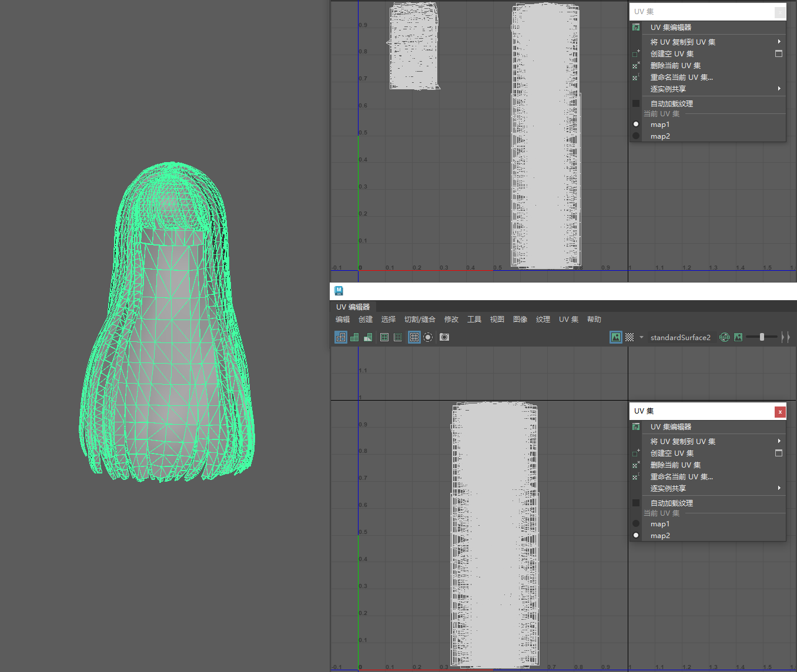Open 创建空 UV 集 option box in map2-active panel

coord(779,453)
